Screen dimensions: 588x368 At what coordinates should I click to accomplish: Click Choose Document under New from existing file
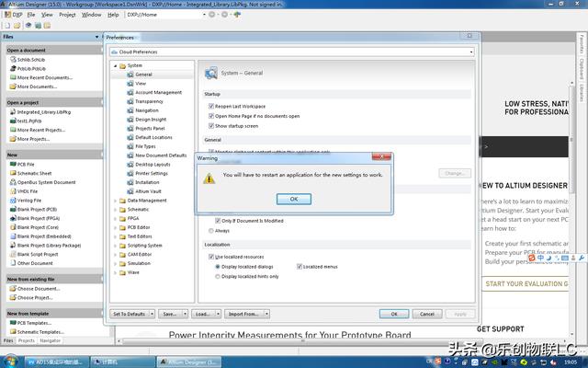(39, 288)
